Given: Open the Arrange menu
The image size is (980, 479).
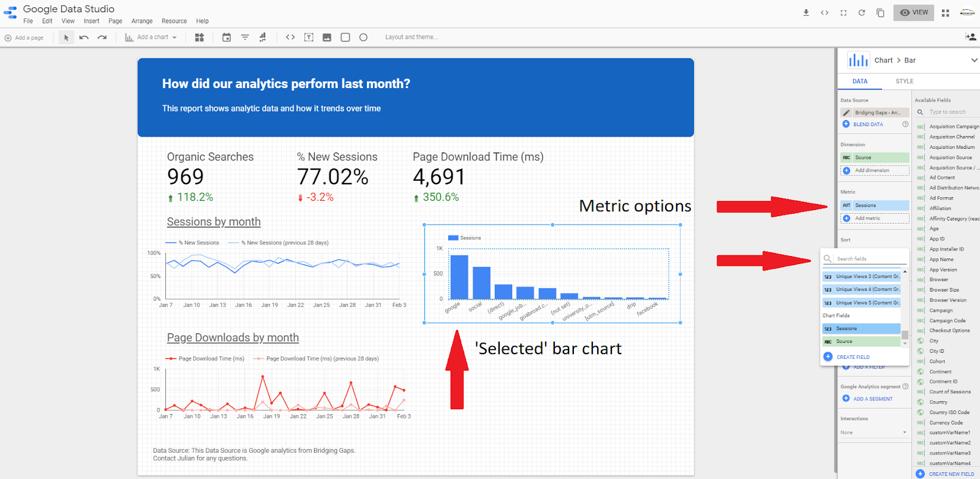Looking at the screenshot, I should click(141, 21).
